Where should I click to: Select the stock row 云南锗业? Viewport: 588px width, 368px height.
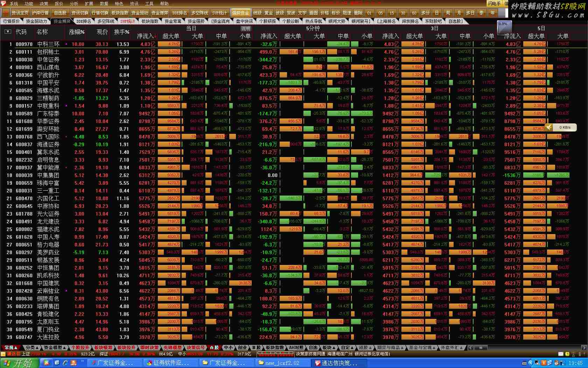click(x=294, y=291)
